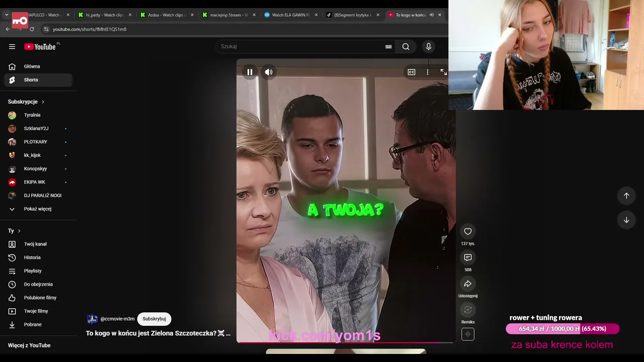Go back in the browser
644x362 pixels.
click(x=8, y=29)
